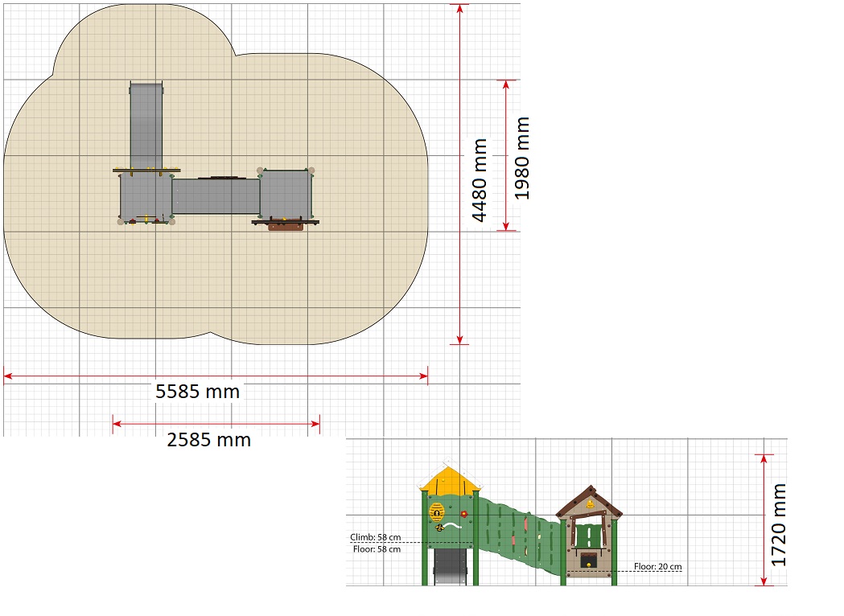The width and height of the screenshot is (844, 616).
Task: Select the yellow tower roof in elevation
Action: (450, 478)
